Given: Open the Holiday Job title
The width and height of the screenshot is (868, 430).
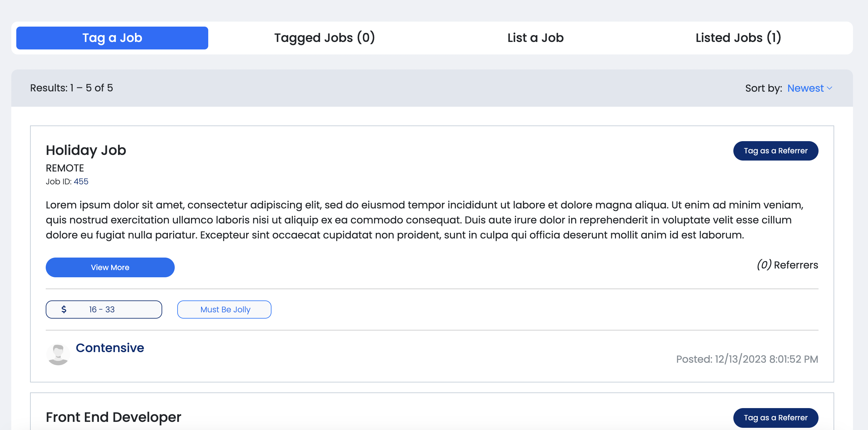Looking at the screenshot, I should click(86, 150).
